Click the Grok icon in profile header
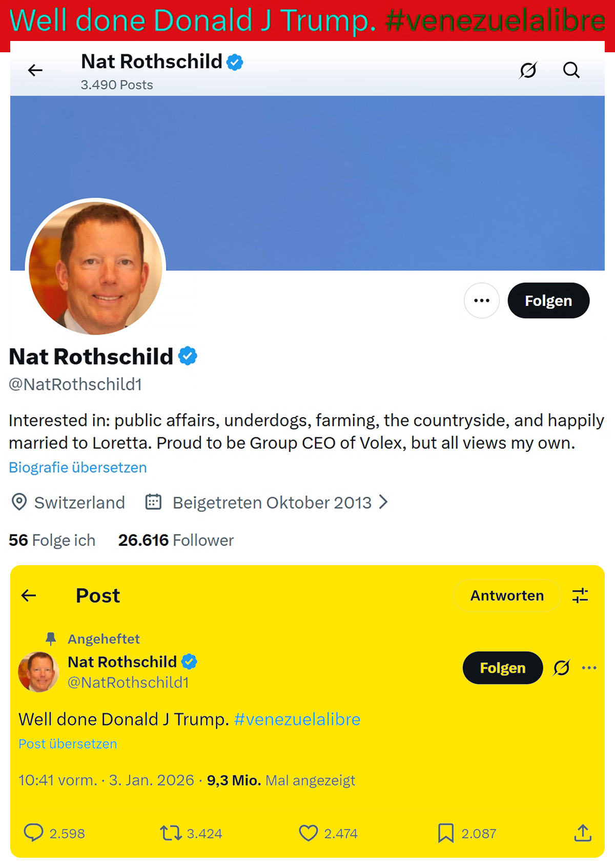The image size is (615, 868). 528,70
